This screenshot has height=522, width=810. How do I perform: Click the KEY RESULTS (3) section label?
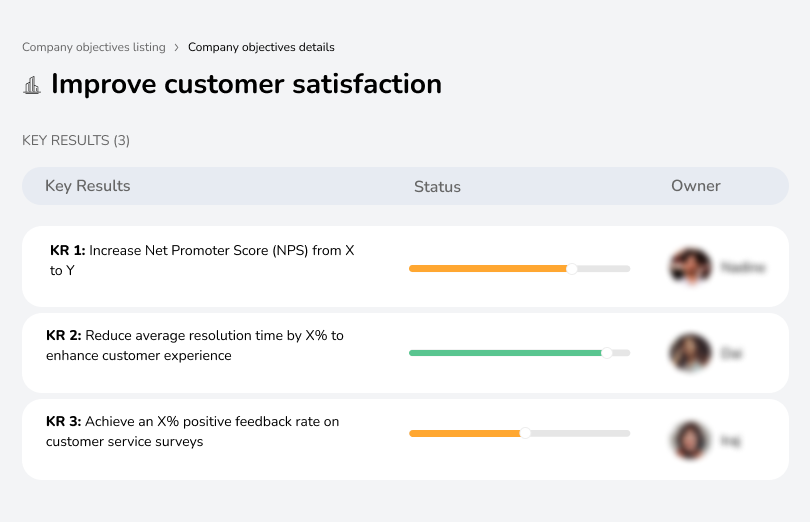coord(76,141)
